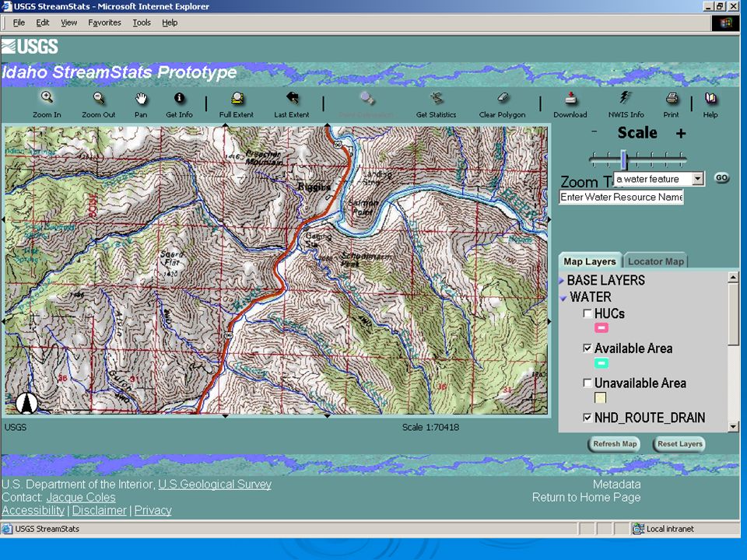Open the Help menu in menu bar
The width and height of the screenshot is (747, 560).
(x=170, y=23)
